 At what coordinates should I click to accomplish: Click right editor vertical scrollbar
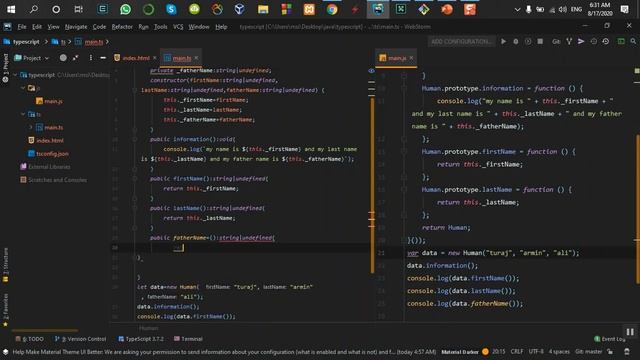tap(638, 209)
